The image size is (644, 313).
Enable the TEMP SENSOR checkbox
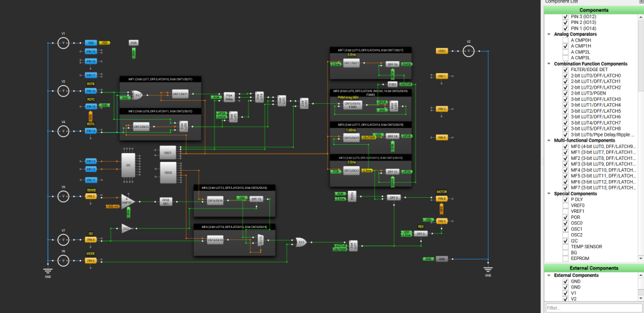pyautogui.click(x=565, y=246)
